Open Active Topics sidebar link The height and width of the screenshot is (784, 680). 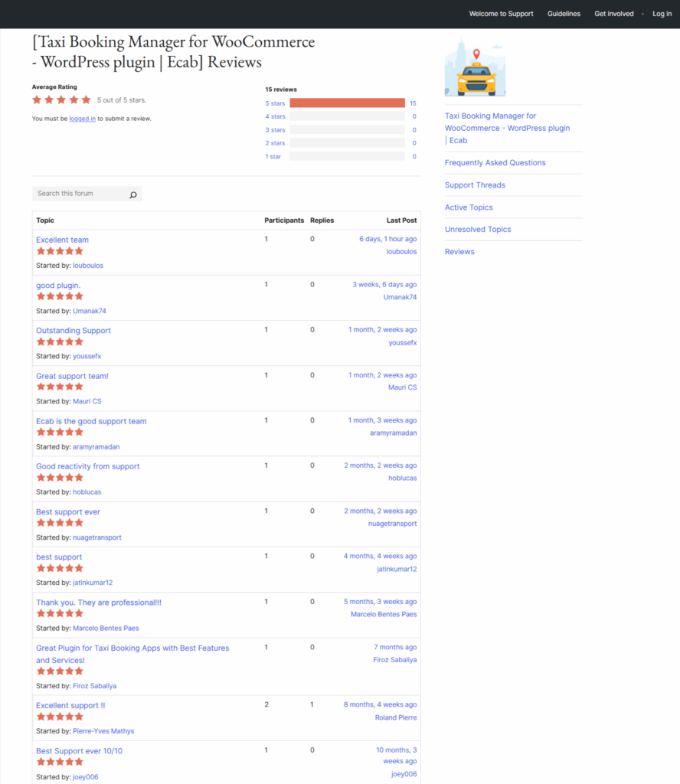[469, 207]
